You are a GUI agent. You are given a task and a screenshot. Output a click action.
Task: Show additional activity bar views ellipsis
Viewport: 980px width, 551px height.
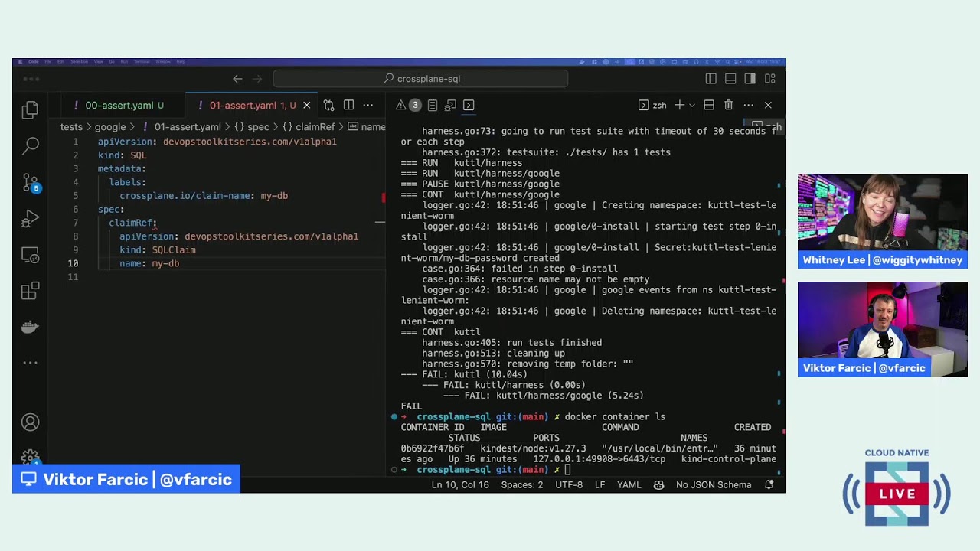(30, 363)
